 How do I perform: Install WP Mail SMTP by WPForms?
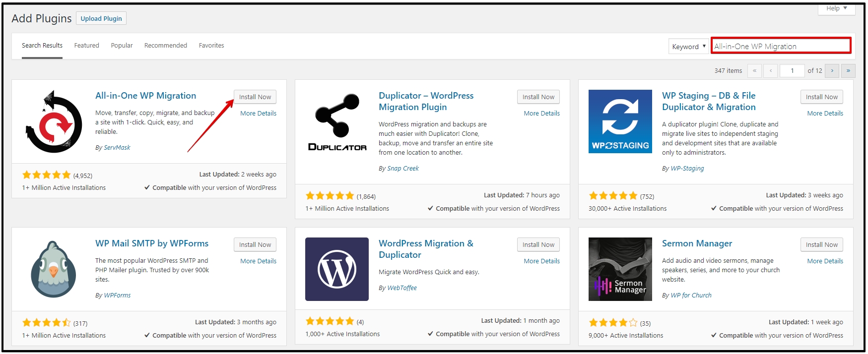pyautogui.click(x=255, y=244)
